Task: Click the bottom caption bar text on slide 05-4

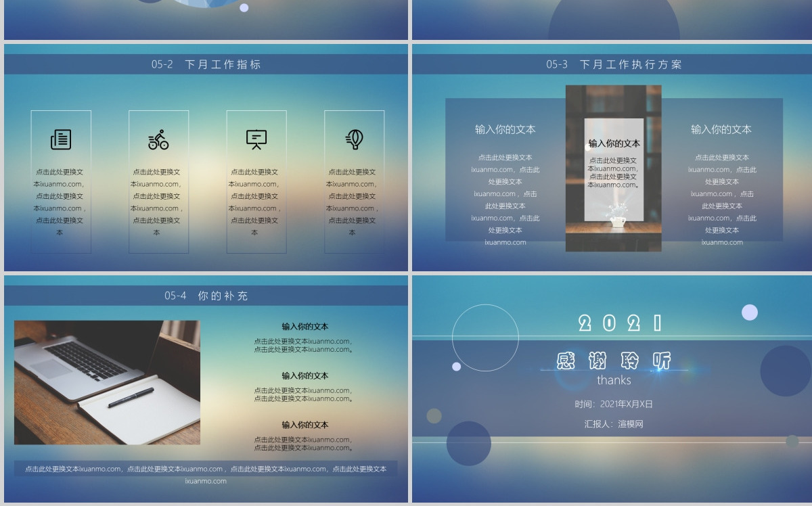Action: click(x=206, y=474)
